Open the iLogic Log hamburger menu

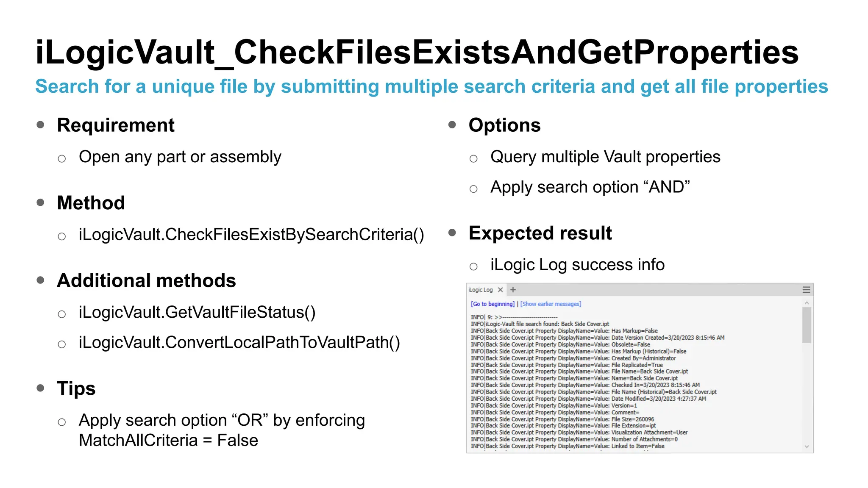[x=806, y=290]
